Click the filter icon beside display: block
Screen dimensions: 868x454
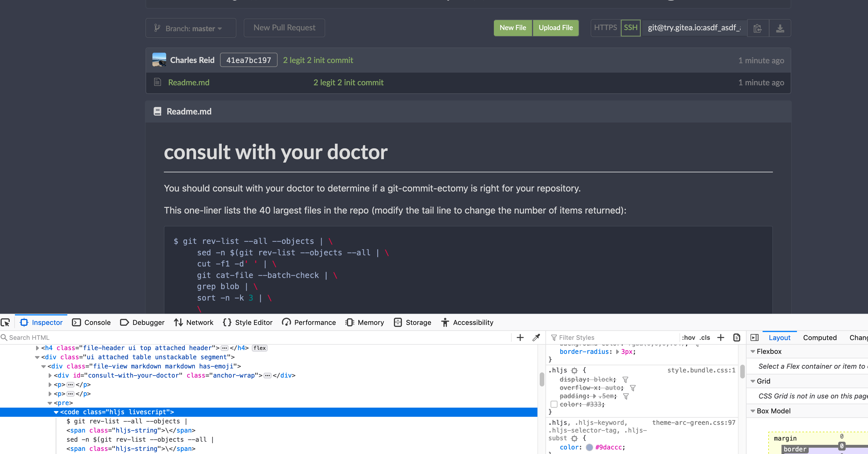pyautogui.click(x=626, y=379)
